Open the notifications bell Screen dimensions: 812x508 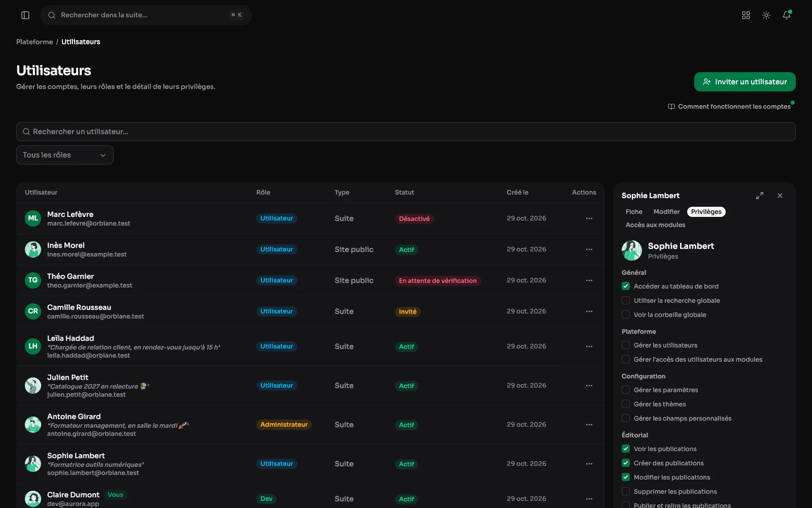[x=787, y=15]
